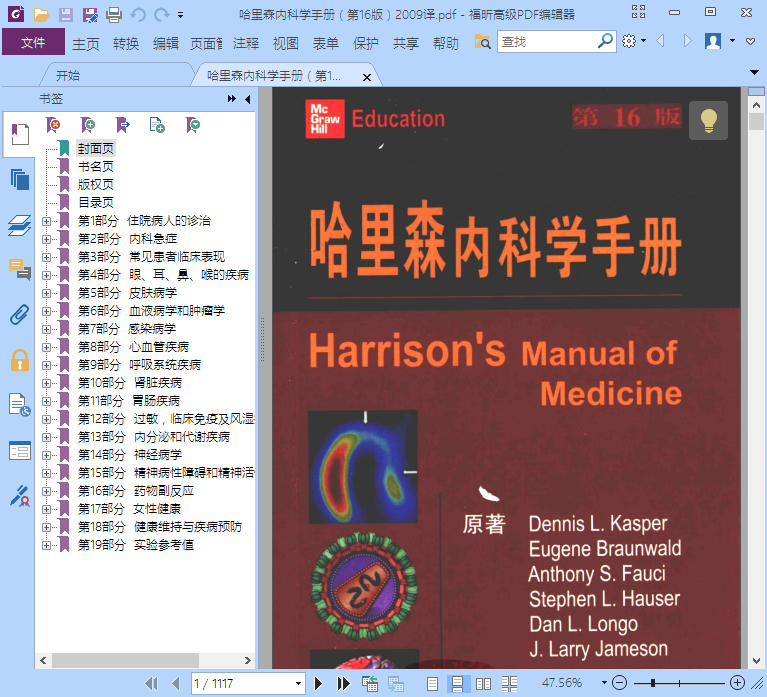Screen dimensions: 767x697
Task: Open search settings gear icon
Action: (x=629, y=41)
